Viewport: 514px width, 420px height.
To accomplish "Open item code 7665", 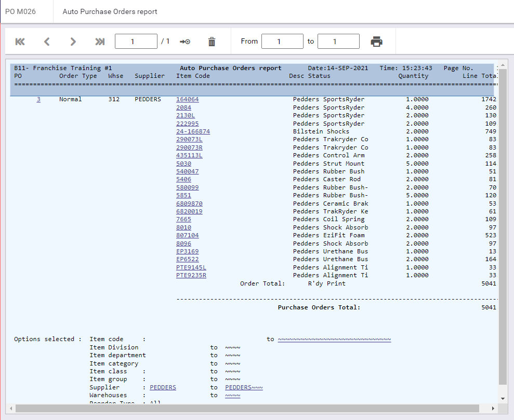I will (183, 219).
